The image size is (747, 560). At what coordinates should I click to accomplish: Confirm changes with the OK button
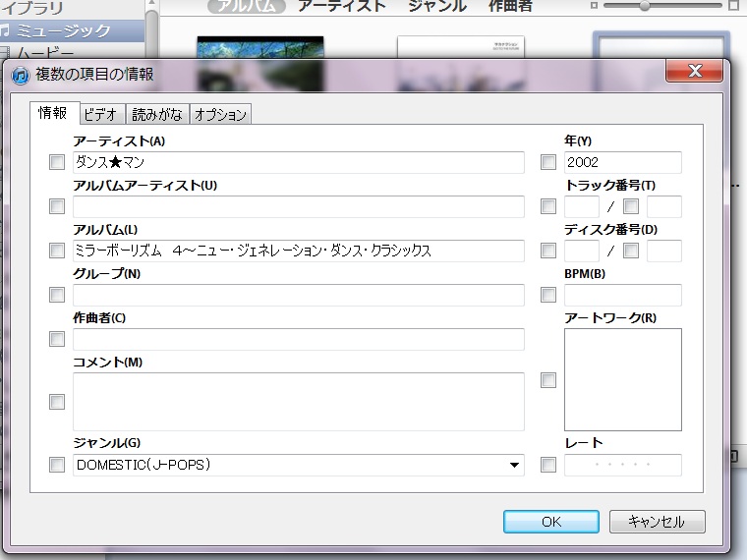tap(551, 522)
